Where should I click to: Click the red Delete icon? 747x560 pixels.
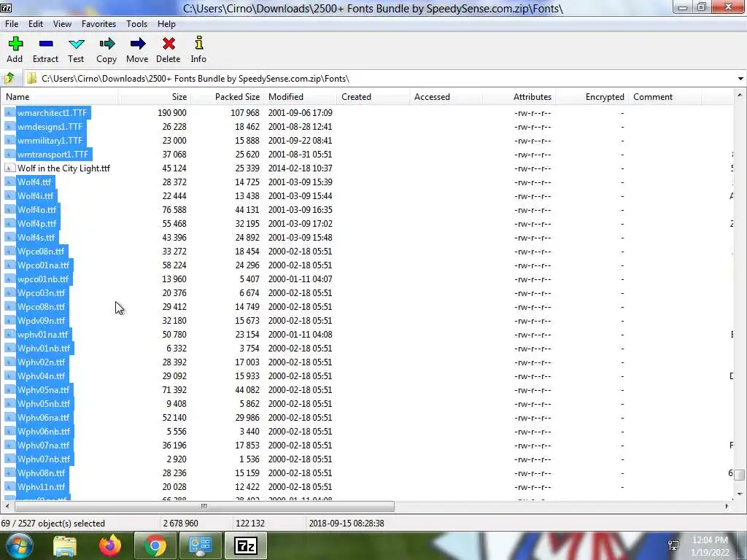click(x=169, y=44)
